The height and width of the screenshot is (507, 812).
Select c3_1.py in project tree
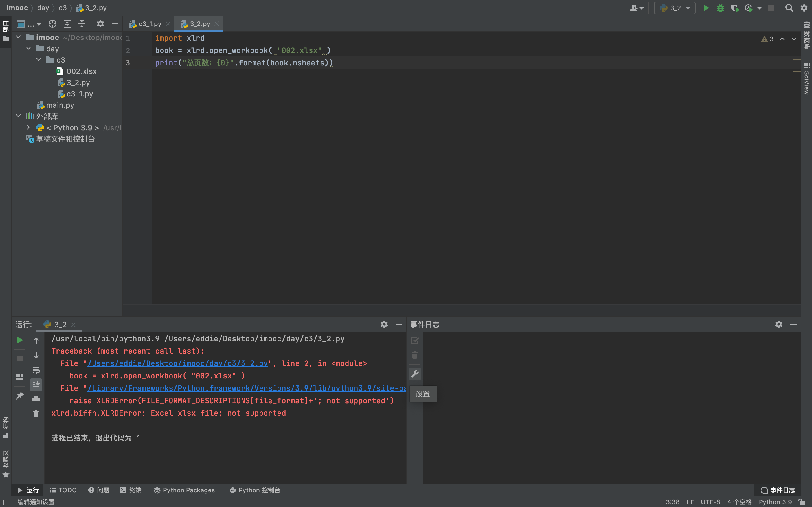pyautogui.click(x=75, y=94)
